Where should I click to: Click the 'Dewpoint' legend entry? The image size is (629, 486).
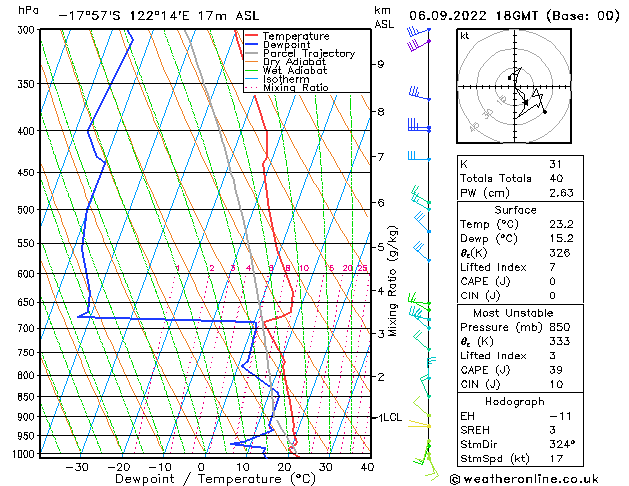(x=286, y=45)
